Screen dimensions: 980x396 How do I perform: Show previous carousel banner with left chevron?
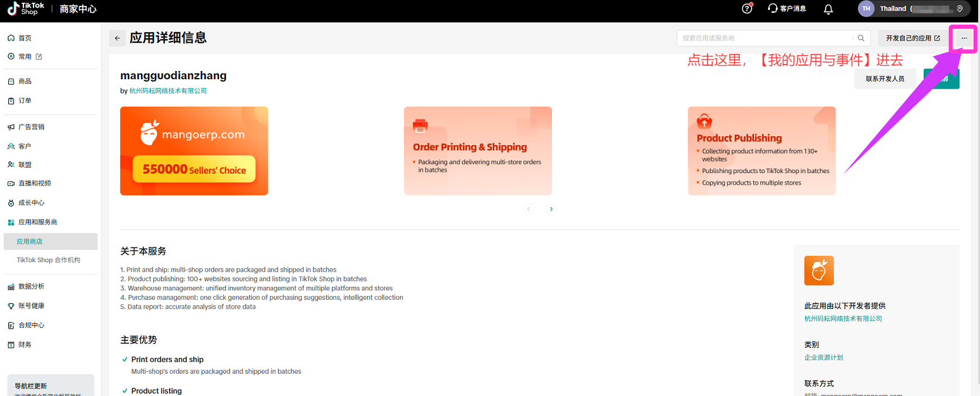pos(528,209)
